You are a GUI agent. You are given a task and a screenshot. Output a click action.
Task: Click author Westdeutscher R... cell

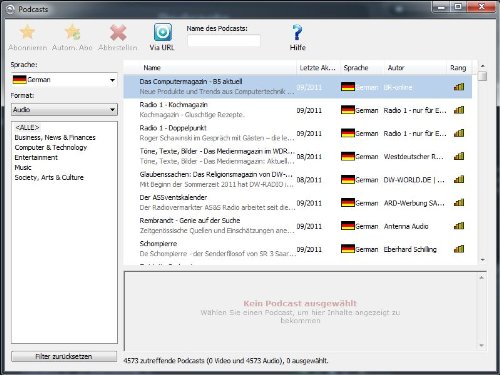[x=413, y=156]
